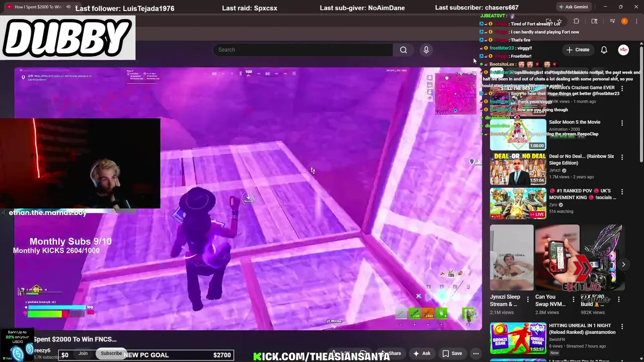This screenshot has width=644, height=362.
Task: Open HITTING UNREAL IN 1 NIGHT video
Action: click(x=582, y=329)
